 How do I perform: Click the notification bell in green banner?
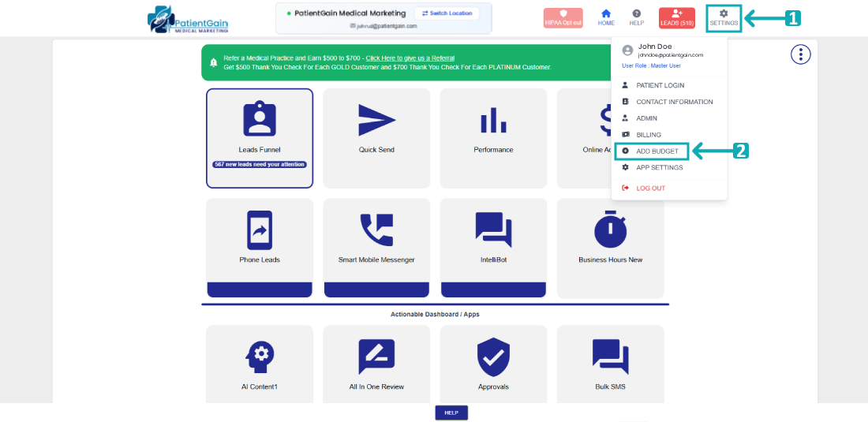(213, 62)
